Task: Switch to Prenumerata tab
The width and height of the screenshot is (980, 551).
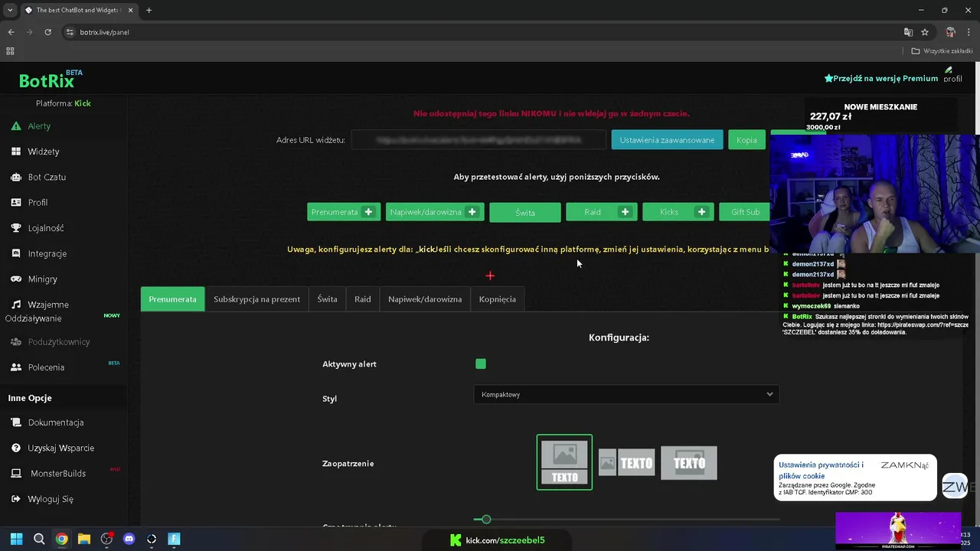Action: pos(172,299)
